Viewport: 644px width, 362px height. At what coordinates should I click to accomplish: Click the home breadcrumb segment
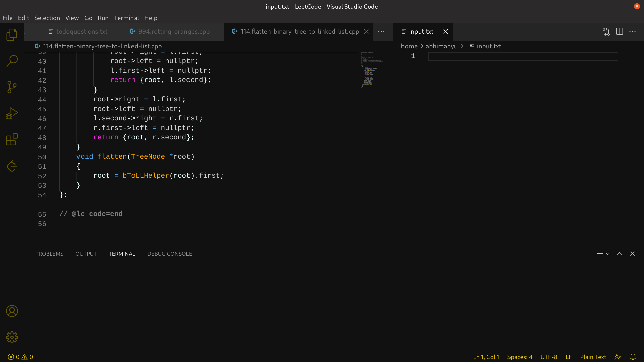(x=409, y=46)
